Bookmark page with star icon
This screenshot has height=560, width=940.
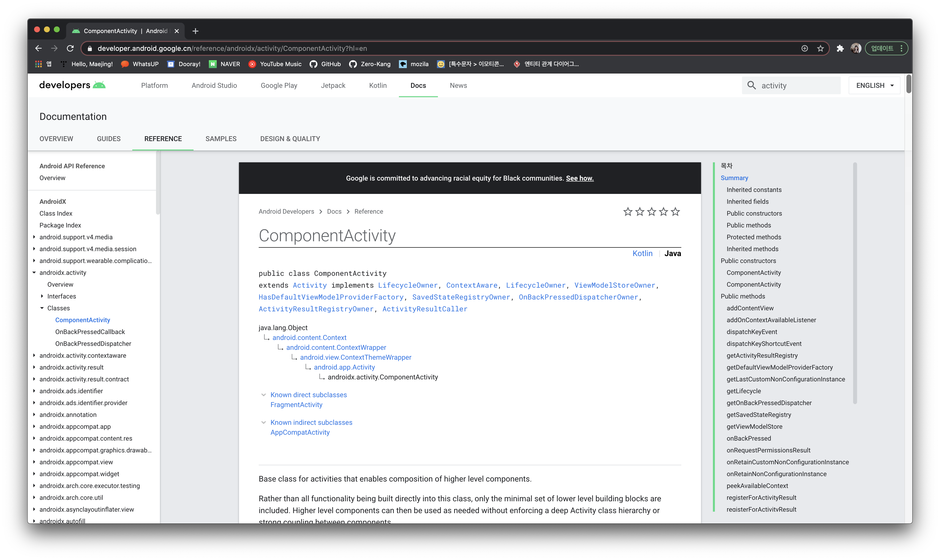click(820, 48)
